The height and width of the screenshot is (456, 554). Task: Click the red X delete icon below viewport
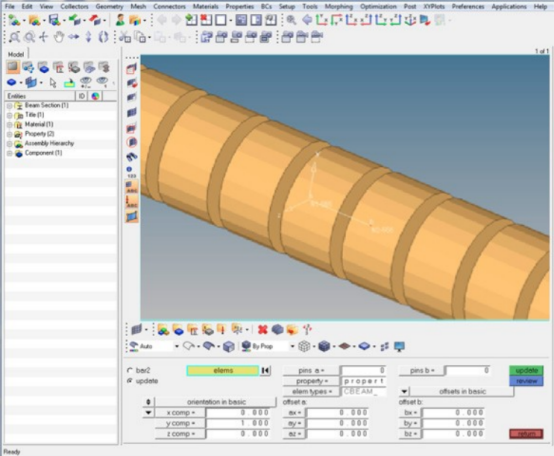pos(263,330)
